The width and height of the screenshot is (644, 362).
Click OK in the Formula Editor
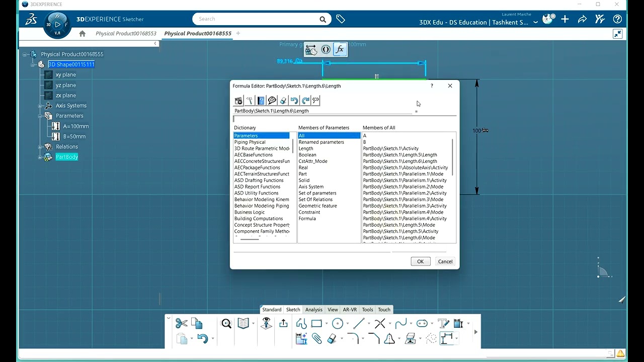click(x=420, y=261)
